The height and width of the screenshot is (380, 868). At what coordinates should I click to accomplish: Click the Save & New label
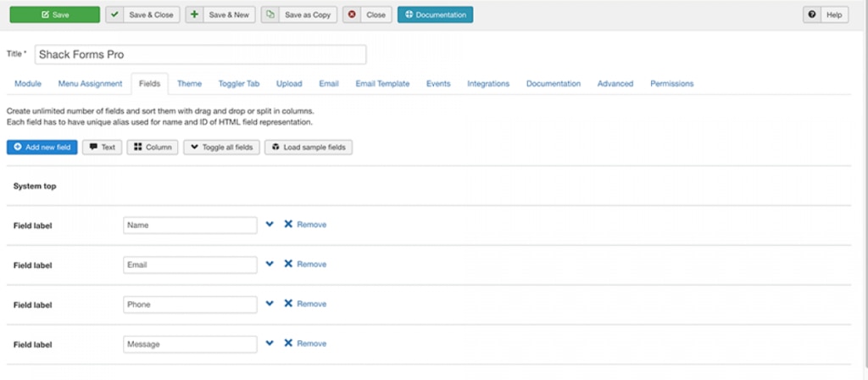pyautogui.click(x=229, y=15)
